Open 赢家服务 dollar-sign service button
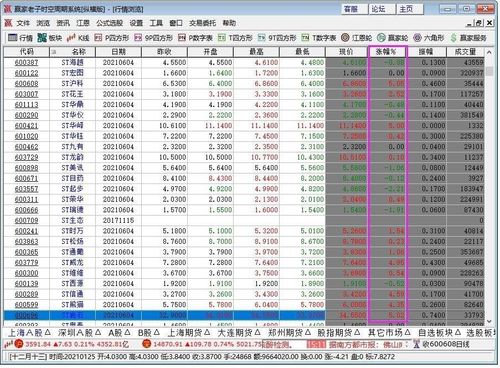500x368 pixels. tap(468, 38)
